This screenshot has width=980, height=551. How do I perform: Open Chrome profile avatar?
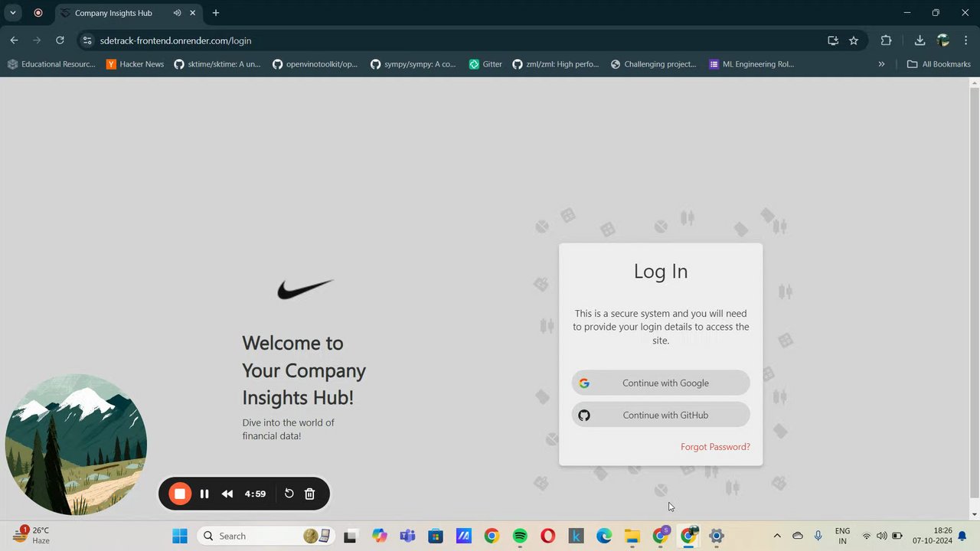(x=943, y=41)
